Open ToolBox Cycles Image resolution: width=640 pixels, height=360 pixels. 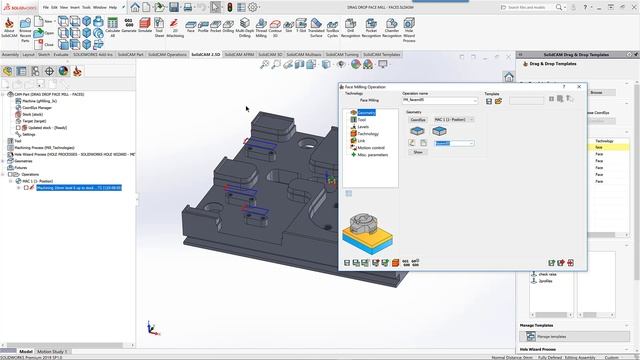[333, 29]
